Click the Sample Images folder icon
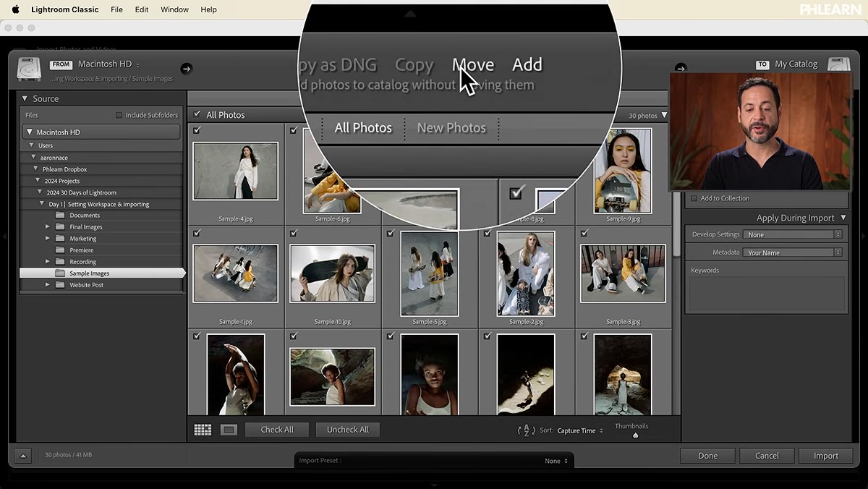Screen dimensions: 868x489 (60, 273)
